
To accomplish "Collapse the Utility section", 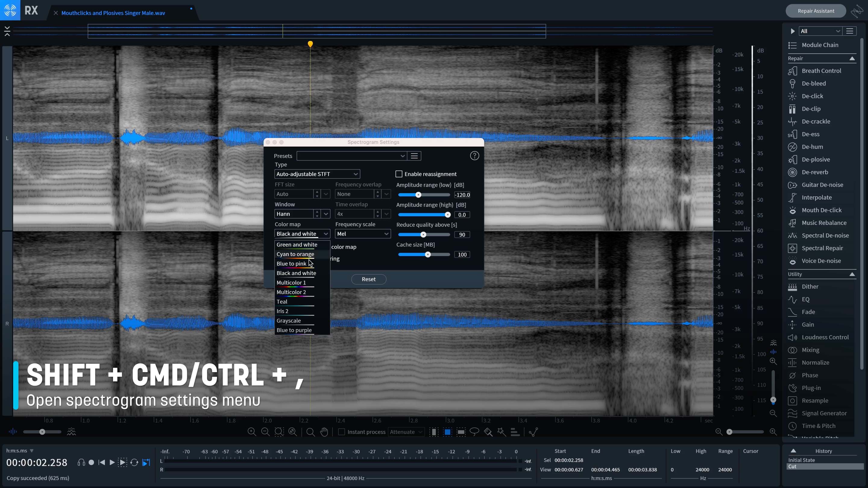I will pyautogui.click(x=852, y=274).
